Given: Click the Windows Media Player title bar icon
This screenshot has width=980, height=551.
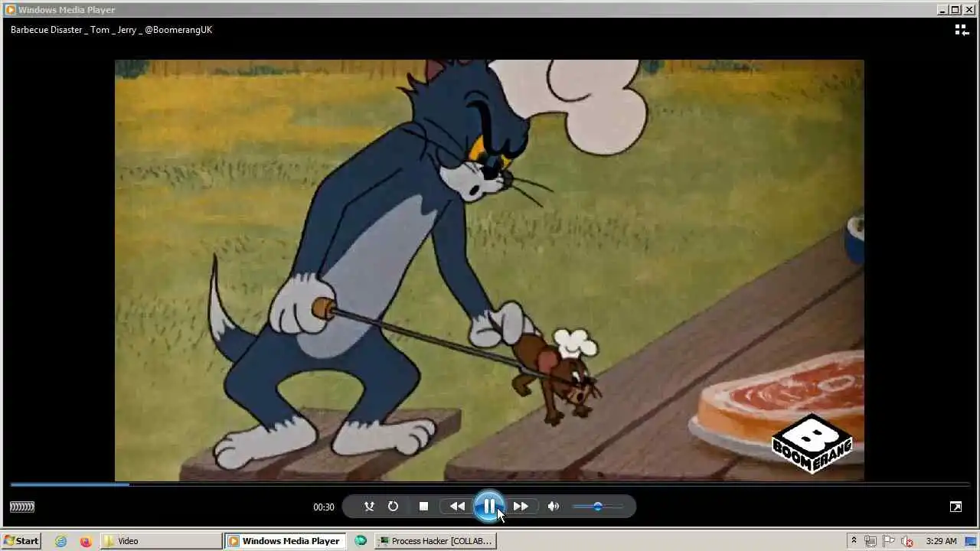Looking at the screenshot, I should pyautogui.click(x=10, y=10).
